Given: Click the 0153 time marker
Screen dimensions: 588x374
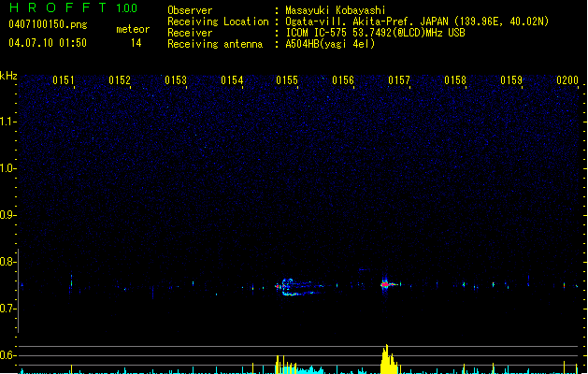Looking at the screenshot, I should [176, 80].
